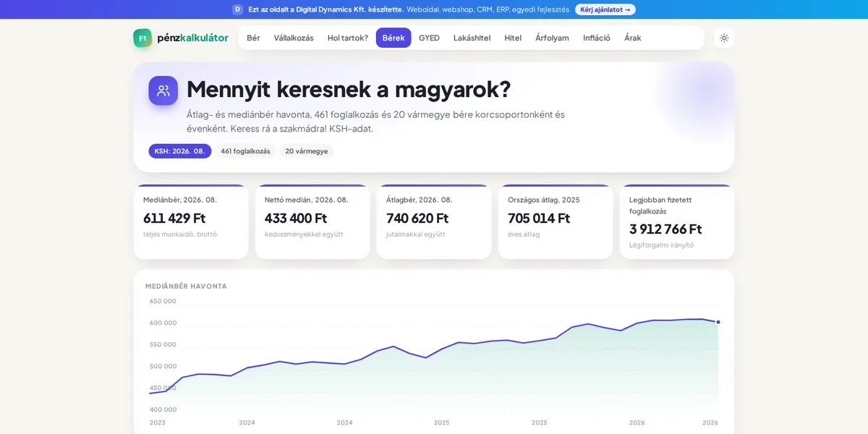Click the Kérj ajánlatot button
The height and width of the screenshot is (434, 868).
click(x=605, y=9)
